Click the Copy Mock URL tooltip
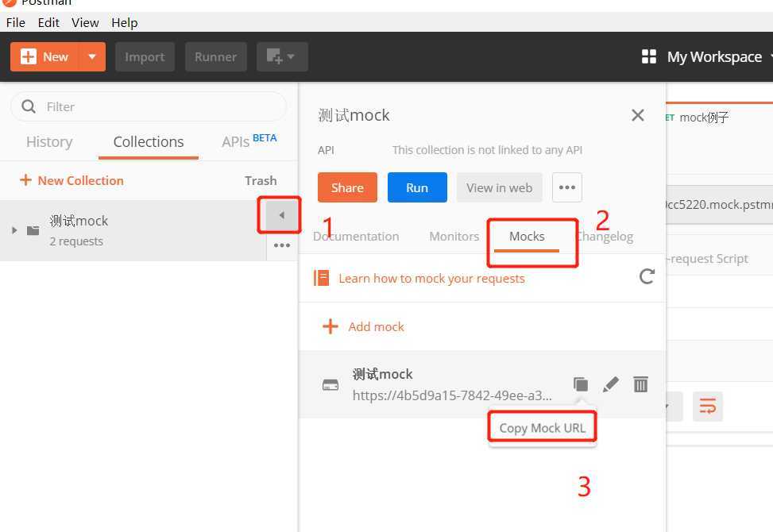This screenshot has width=773, height=532. pyautogui.click(x=543, y=428)
